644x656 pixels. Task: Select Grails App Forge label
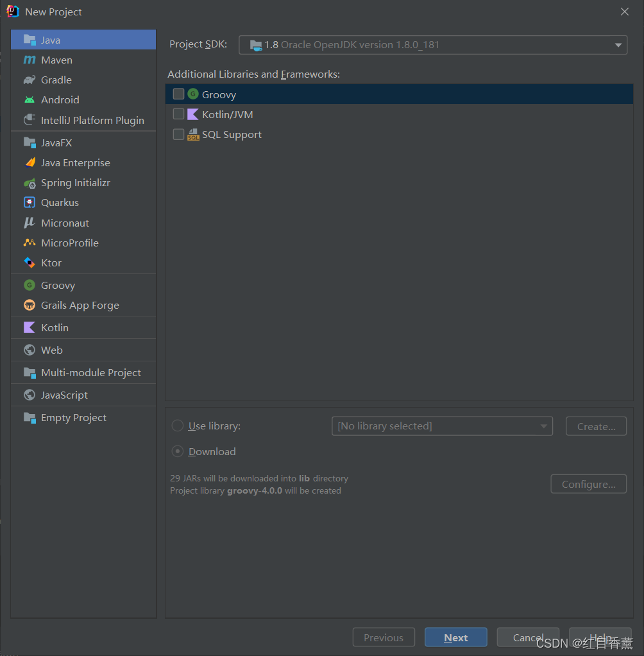click(80, 306)
